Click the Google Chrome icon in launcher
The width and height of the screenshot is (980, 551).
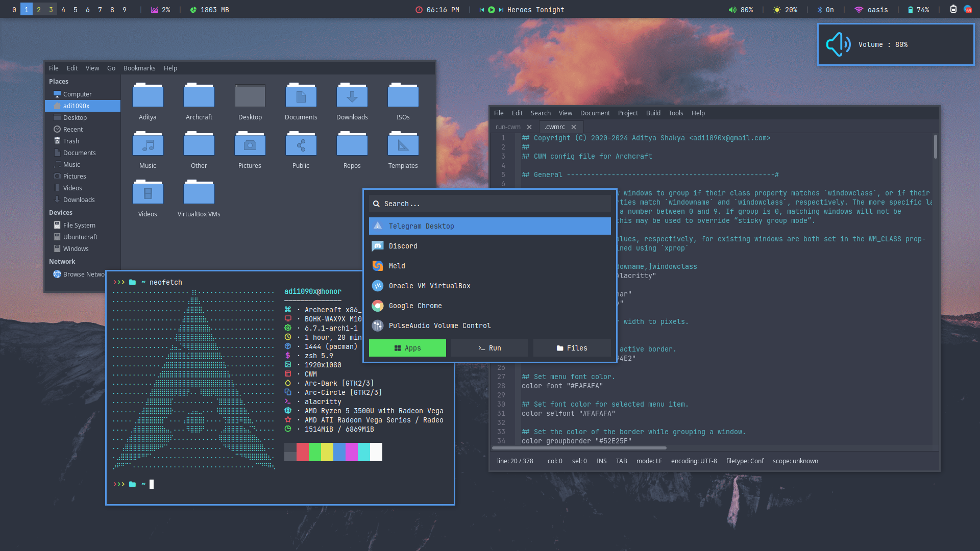pos(378,306)
